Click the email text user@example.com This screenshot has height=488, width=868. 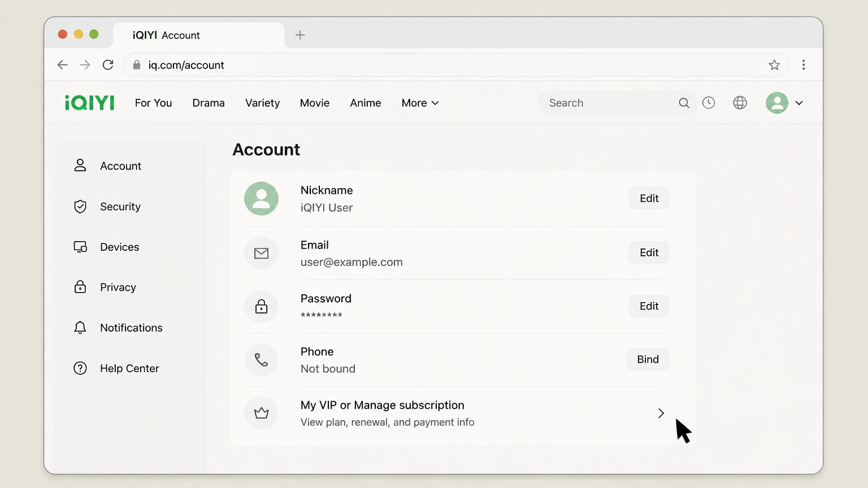351,262
